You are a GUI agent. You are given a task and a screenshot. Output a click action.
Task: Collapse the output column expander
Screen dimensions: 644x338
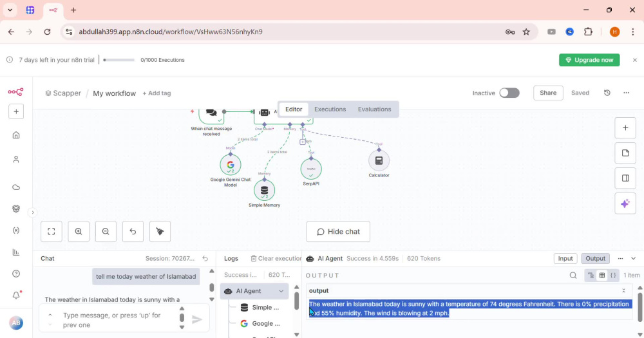click(623, 291)
